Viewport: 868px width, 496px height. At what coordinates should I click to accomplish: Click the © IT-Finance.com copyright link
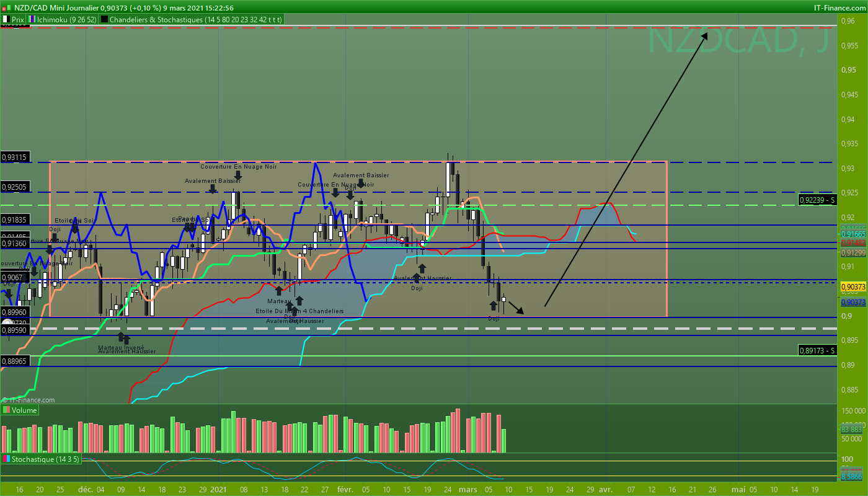pyautogui.click(x=29, y=401)
